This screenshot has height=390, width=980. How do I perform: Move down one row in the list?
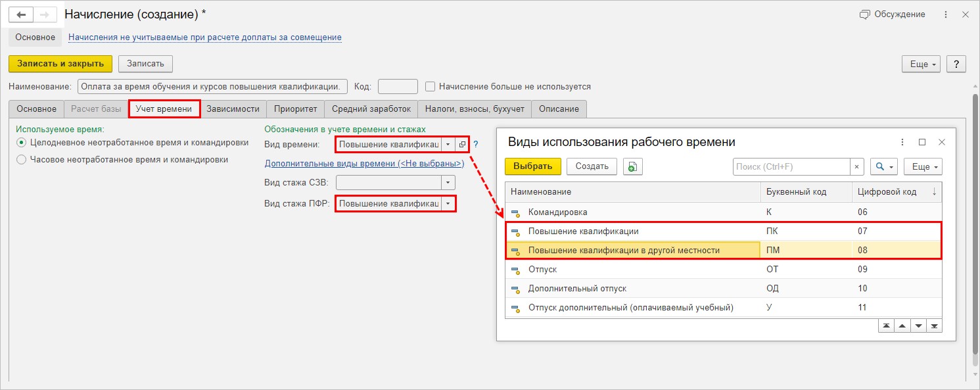[x=918, y=326]
